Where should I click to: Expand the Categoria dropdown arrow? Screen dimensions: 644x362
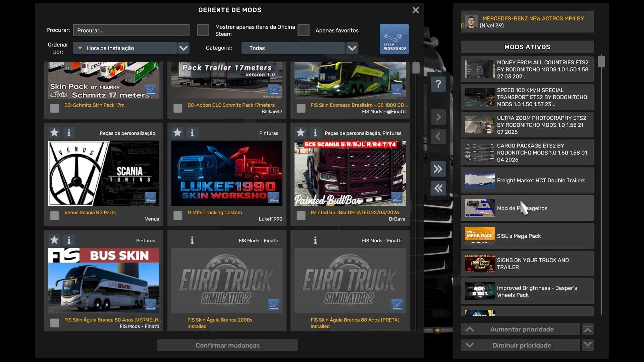[x=352, y=48]
